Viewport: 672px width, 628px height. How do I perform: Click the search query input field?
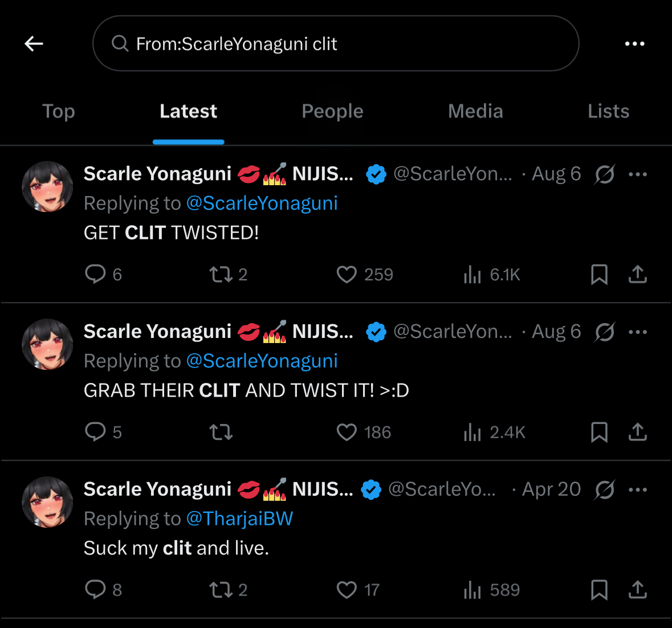click(336, 43)
